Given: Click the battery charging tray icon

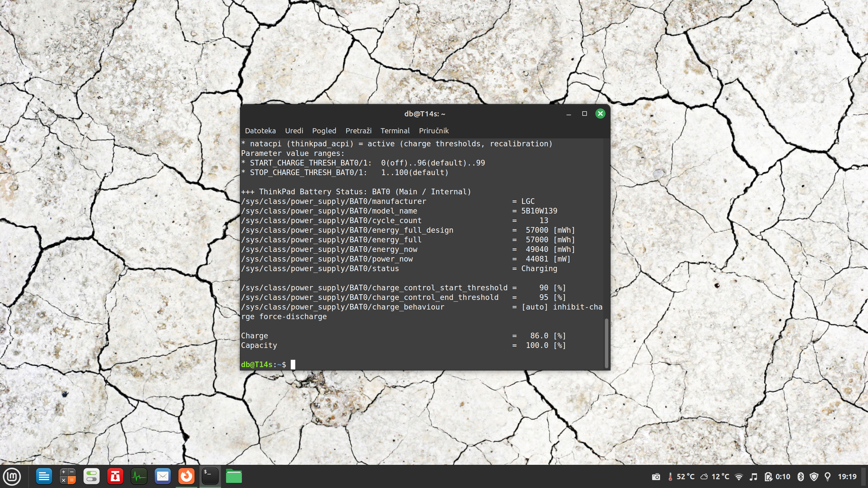Looking at the screenshot, I should click(x=768, y=476).
